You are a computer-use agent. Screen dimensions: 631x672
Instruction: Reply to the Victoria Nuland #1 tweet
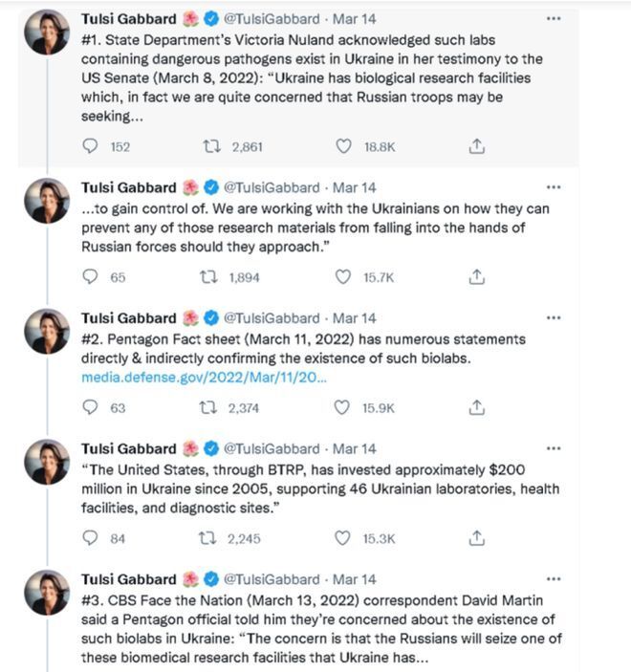click(x=92, y=146)
